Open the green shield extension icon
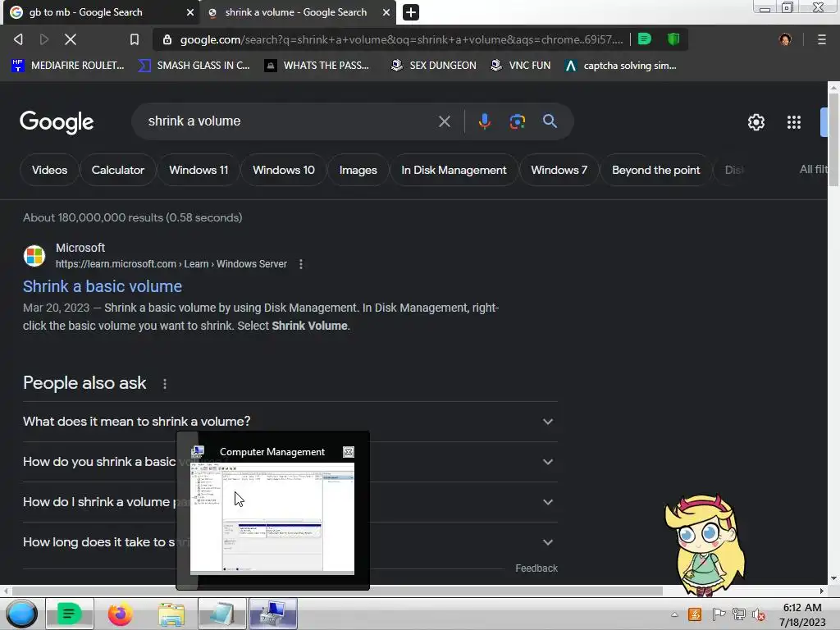 pos(673,39)
